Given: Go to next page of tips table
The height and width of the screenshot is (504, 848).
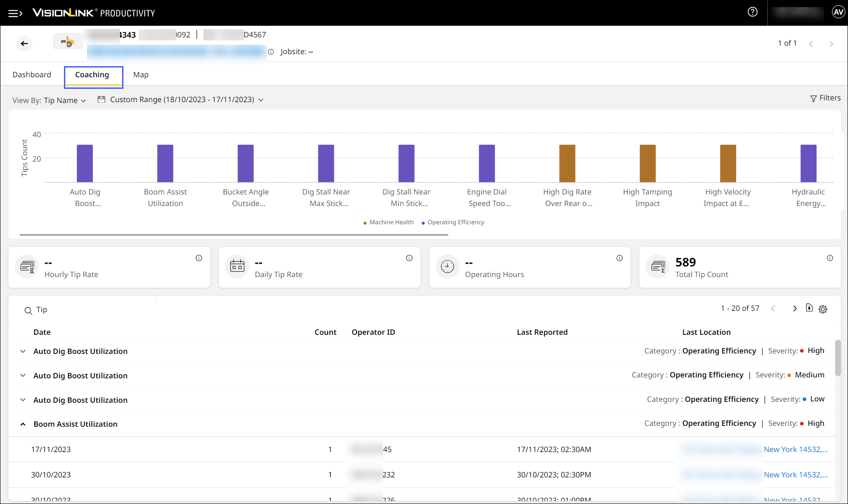Looking at the screenshot, I should [x=795, y=309].
